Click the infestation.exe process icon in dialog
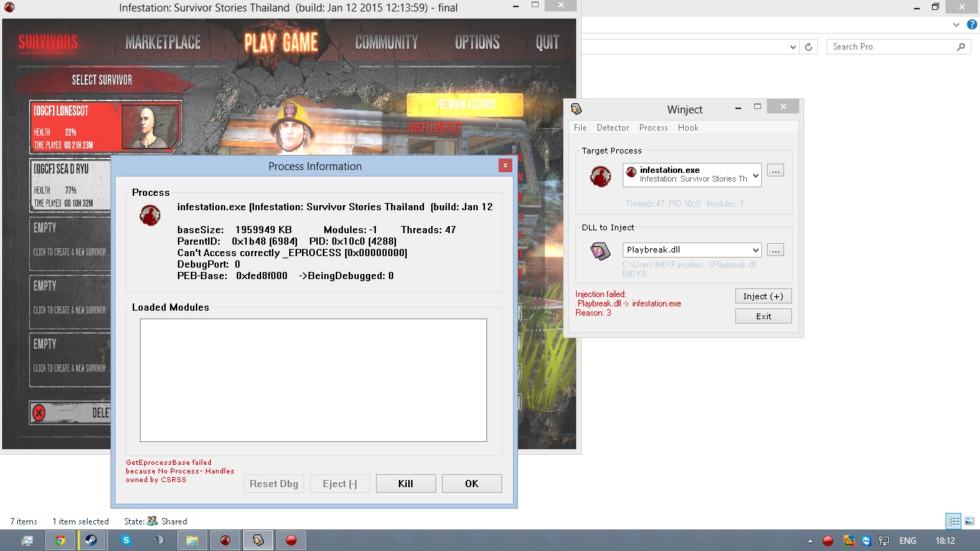 click(x=150, y=215)
